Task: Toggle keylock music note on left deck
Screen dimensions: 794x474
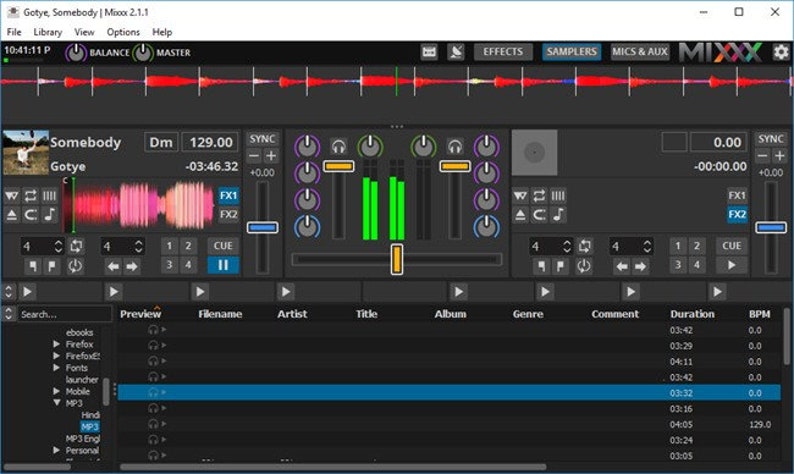Action: tap(49, 215)
